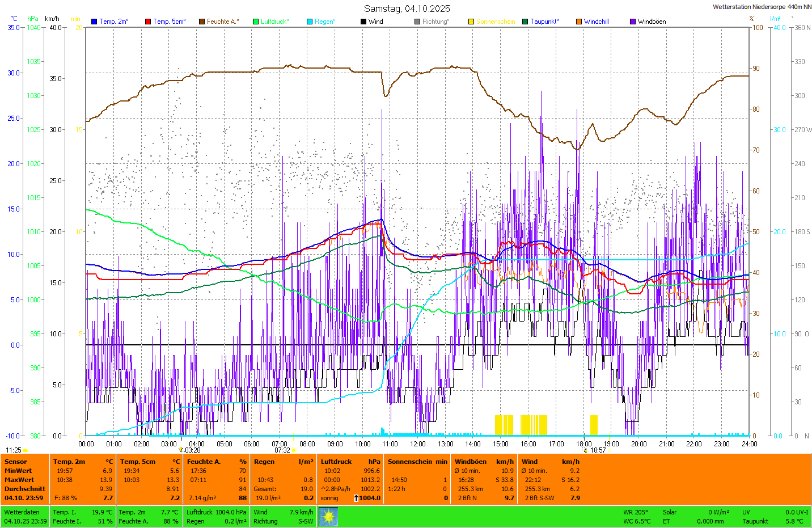Screen dimensions: 812x528
Task: Toggle the Richtung series label
Action: tap(435, 22)
